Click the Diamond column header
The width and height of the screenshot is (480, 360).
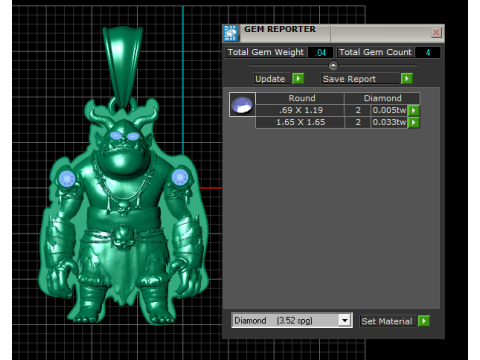click(x=382, y=98)
